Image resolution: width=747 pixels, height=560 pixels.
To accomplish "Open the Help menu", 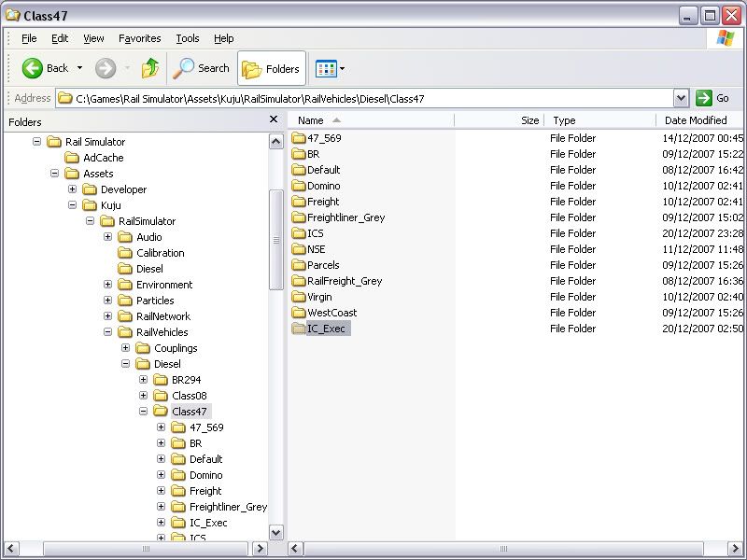I will pos(223,38).
